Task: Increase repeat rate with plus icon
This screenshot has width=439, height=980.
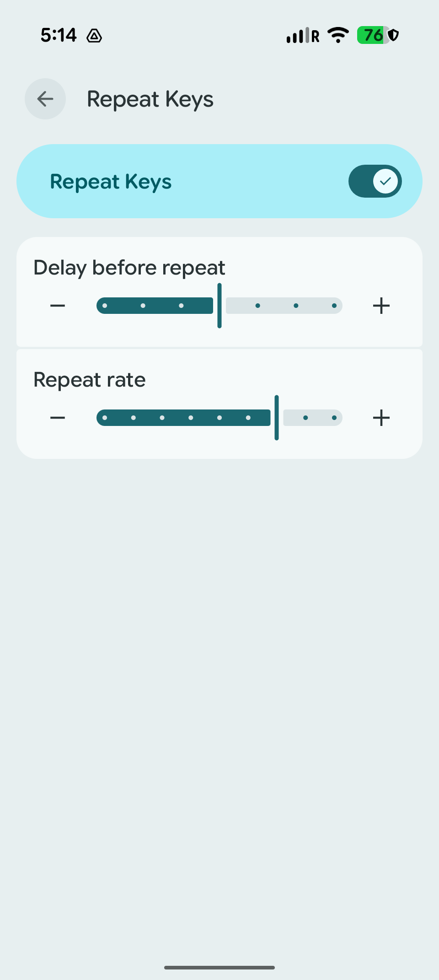Action: coord(381,418)
